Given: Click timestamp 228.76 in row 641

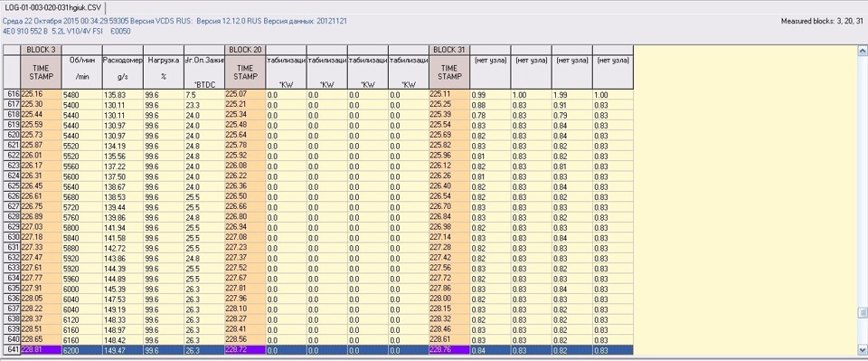Looking at the screenshot, I should pos(449,350).
